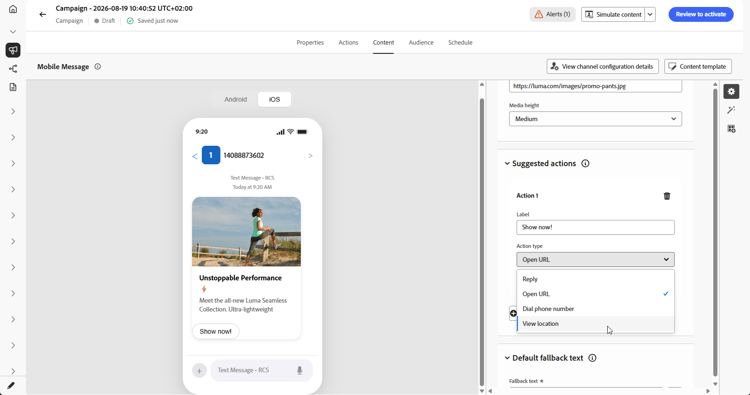The image size is (750, 395).
Task: Click the blue contact avatar labeled 1
Action: (210, 155)
